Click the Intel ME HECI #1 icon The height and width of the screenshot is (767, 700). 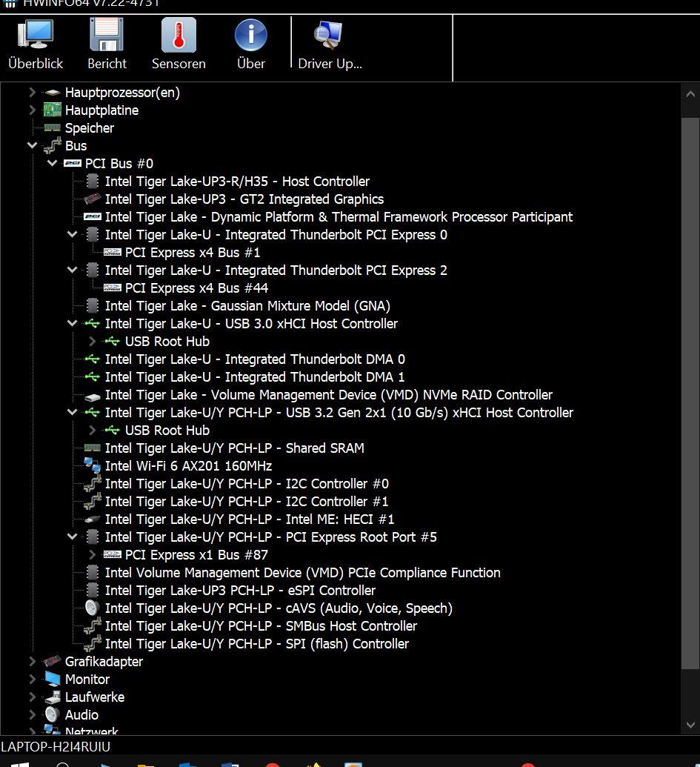click(x=93, y=519)
